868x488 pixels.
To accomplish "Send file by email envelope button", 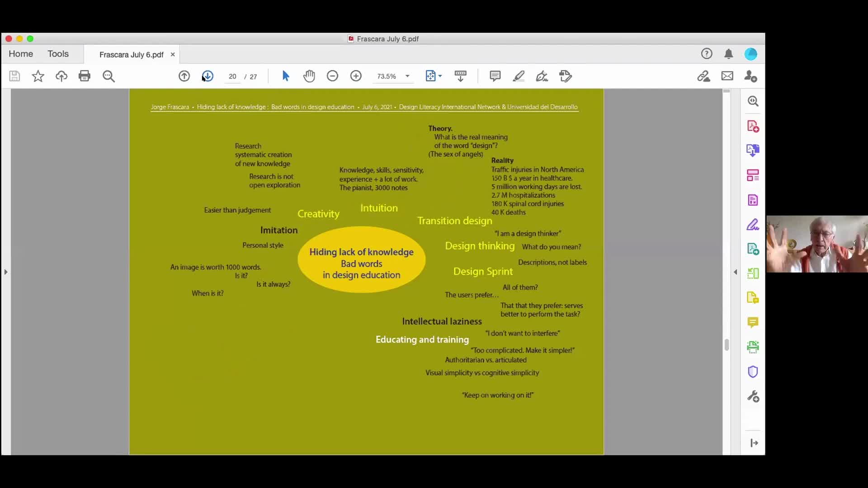I will [727, 76].
